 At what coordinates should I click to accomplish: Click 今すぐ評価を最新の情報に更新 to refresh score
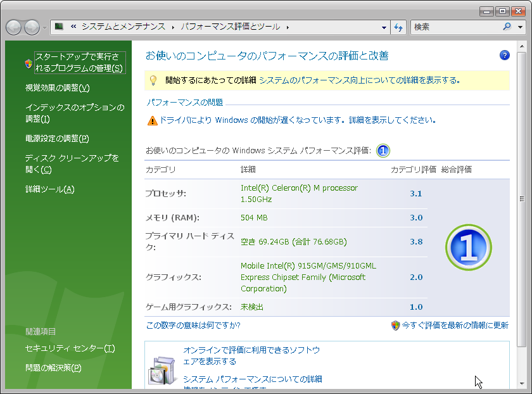[x=455, y=326]
